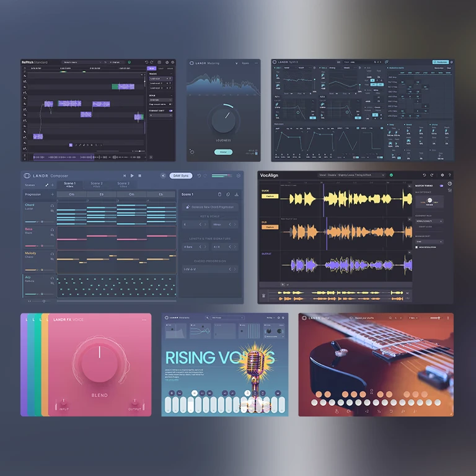Open three-dots menu in LANDR Mastering

coord(257,63)
